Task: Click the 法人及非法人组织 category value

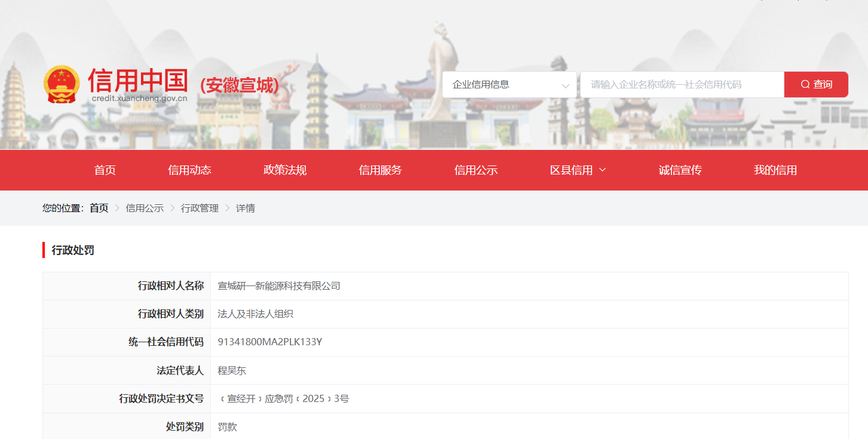Action: [256, 314]
